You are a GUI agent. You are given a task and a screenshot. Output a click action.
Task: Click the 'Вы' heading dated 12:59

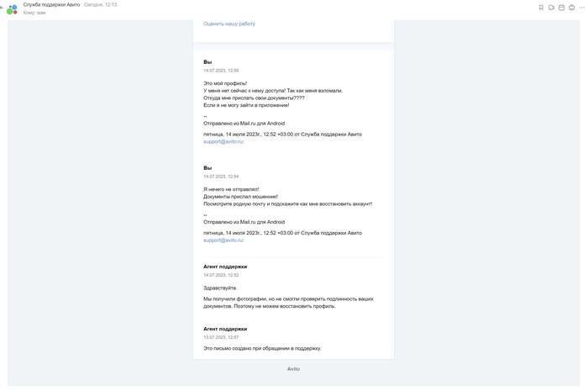207,62
